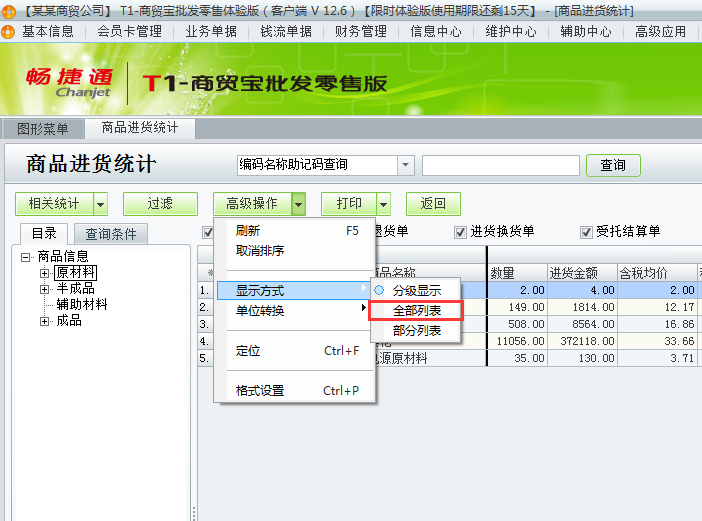Expand the 半成品 tree node
This screenshot has width=702, height=521.
pyautogui.click(x=44, y=289)
